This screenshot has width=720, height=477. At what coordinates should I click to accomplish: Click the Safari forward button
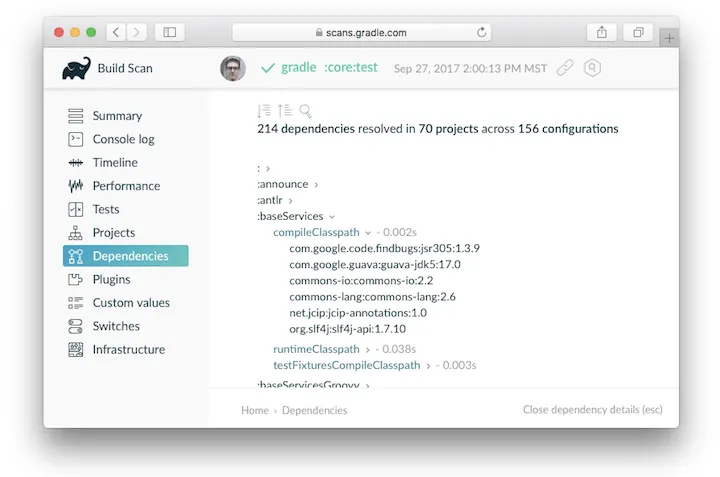tap(136, 32)
